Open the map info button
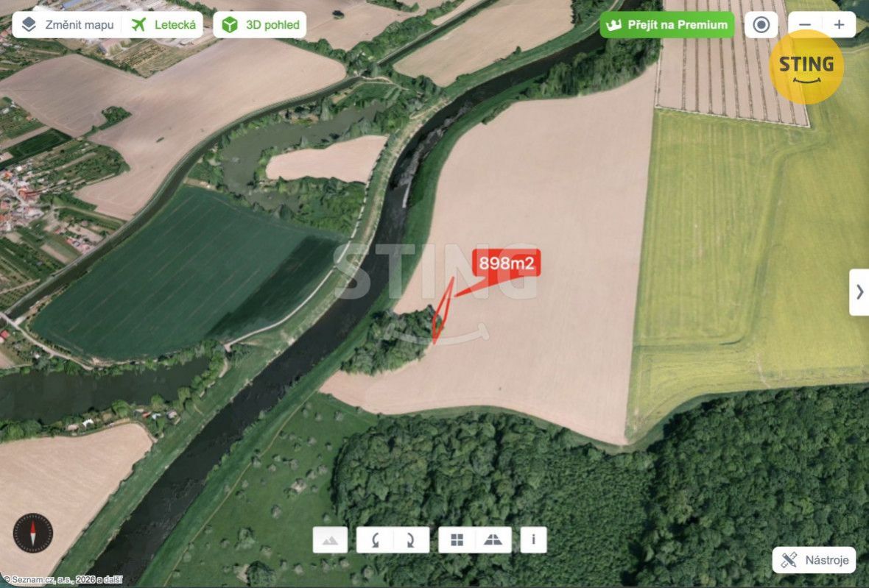Viewport: 869px width, 588px height. click(534, 540)
